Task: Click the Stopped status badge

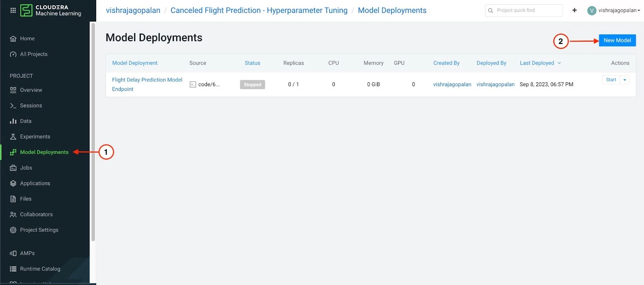Action: click(x=252, y=85)
